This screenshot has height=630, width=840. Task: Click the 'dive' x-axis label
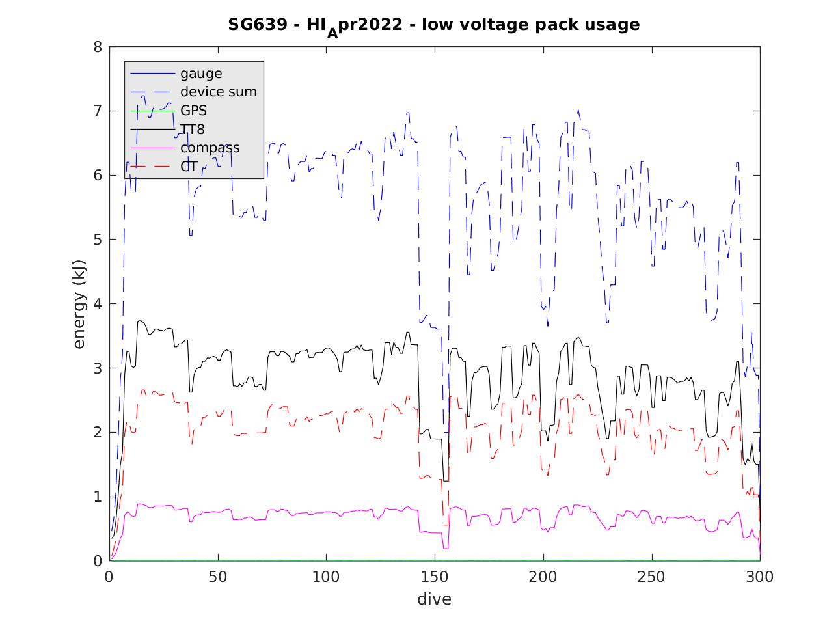pos(434,599)
